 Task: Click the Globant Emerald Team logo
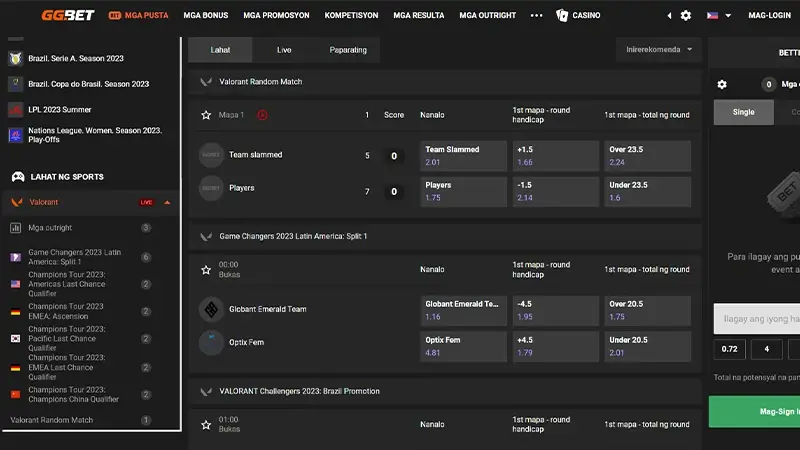[210, 309]
